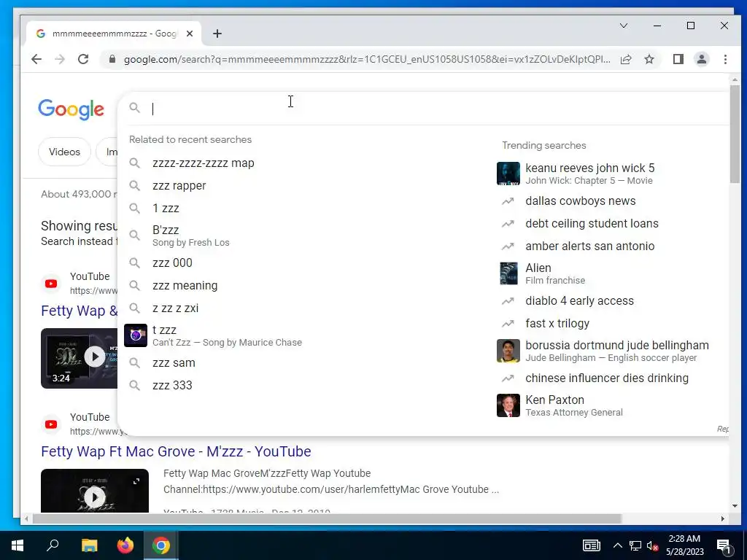
Task: Launch Firefox from the taskbar
Action: tap(125, 545)
